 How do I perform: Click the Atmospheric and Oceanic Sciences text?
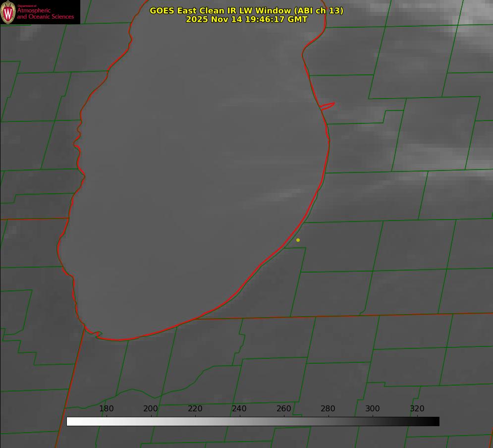pos(45,14)
